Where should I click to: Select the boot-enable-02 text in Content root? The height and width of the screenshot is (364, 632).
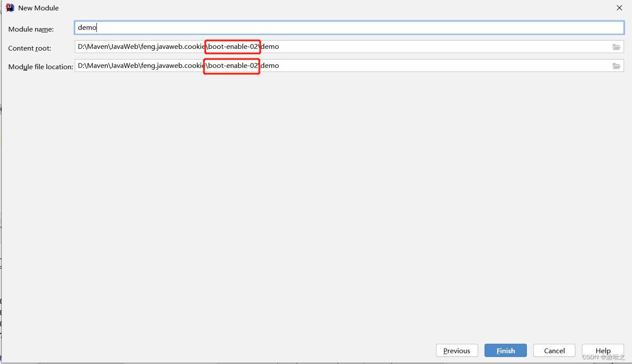(x=232, y=46)
